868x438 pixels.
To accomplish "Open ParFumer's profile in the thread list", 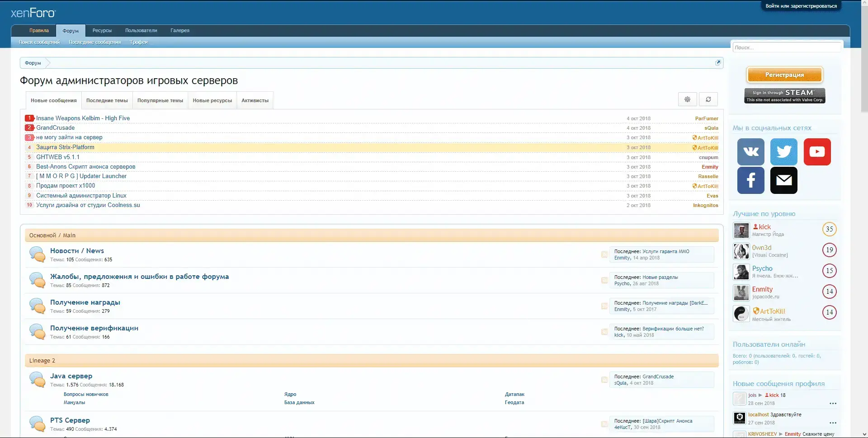I will (x=707, y=118).
